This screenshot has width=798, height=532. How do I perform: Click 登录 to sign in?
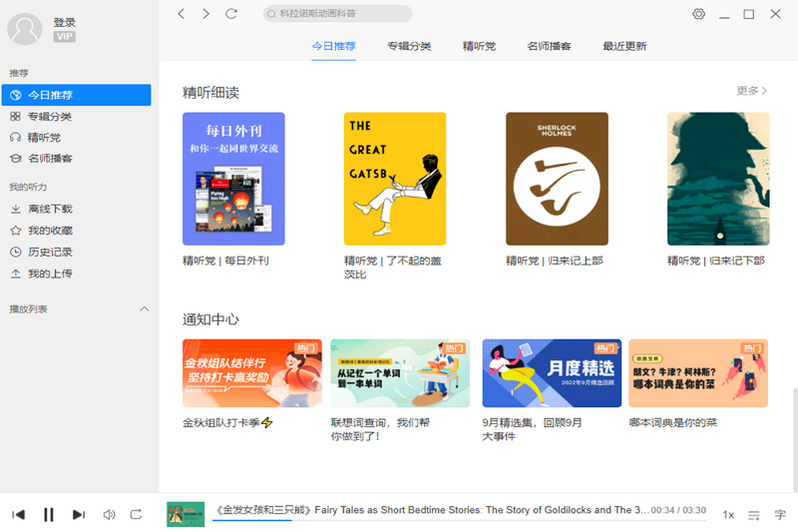point(65,23)
